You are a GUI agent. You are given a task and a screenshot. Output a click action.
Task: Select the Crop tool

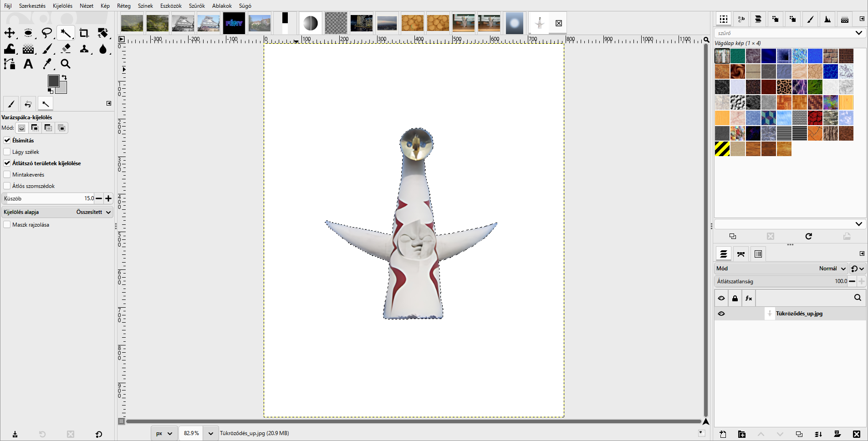coord(84,33)
